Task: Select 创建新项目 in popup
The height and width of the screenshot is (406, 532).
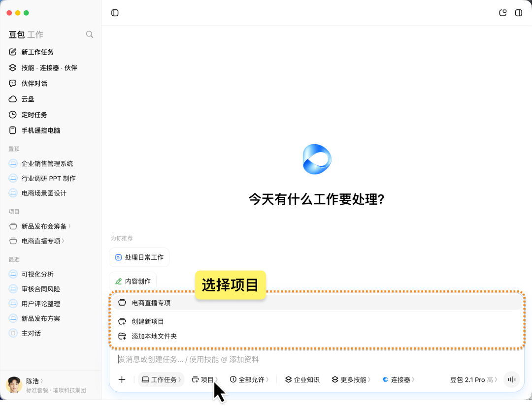Action: tap(316, 321)
